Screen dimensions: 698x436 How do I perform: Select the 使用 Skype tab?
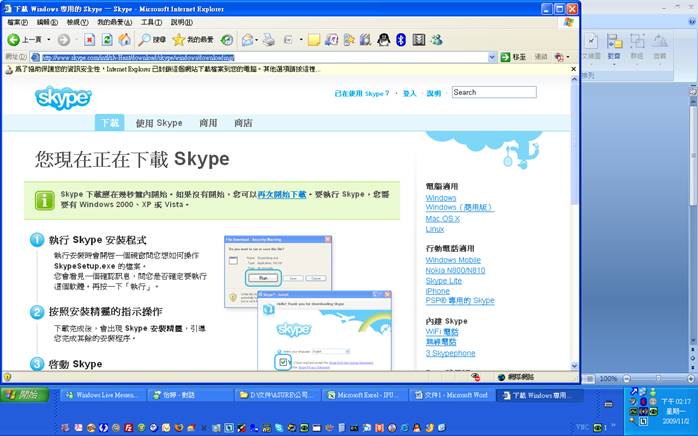[159, 122]
